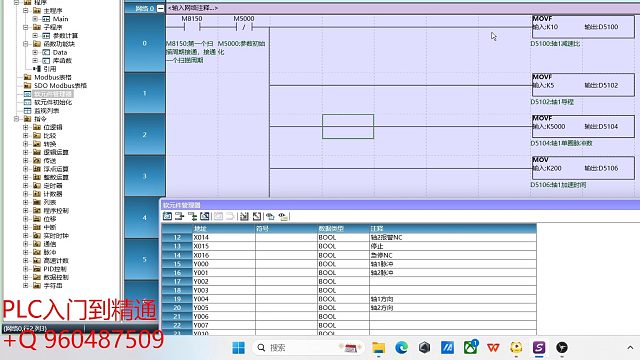
Task: Click the Main program icon in tree
Action: [x=46, y=19]
